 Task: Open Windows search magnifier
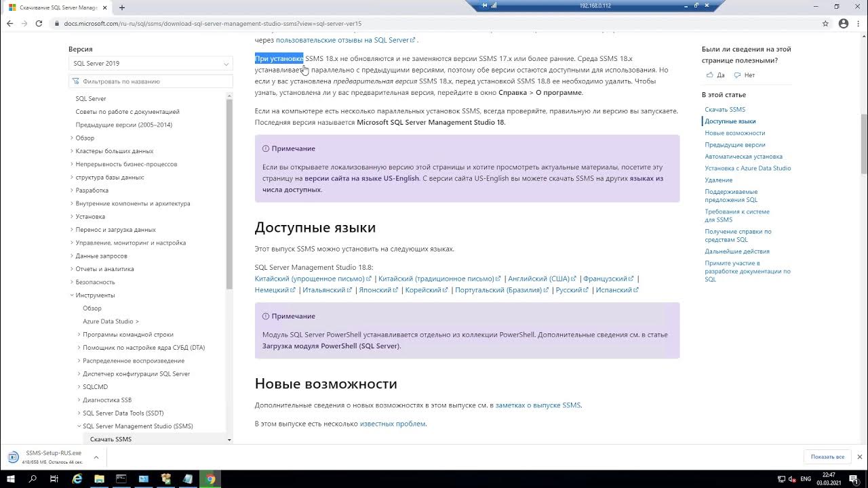coord(33,479)
